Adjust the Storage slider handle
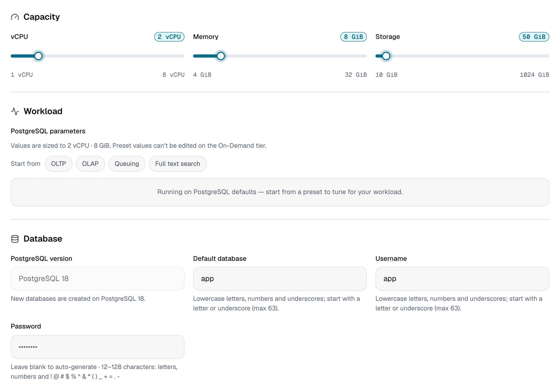Screen dimensions: 560x392 tap(386, 56)
